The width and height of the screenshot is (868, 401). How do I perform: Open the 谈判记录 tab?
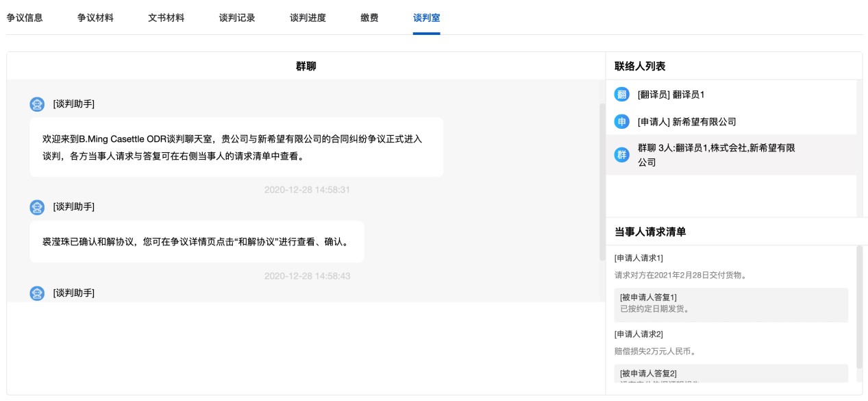point(237,19)
